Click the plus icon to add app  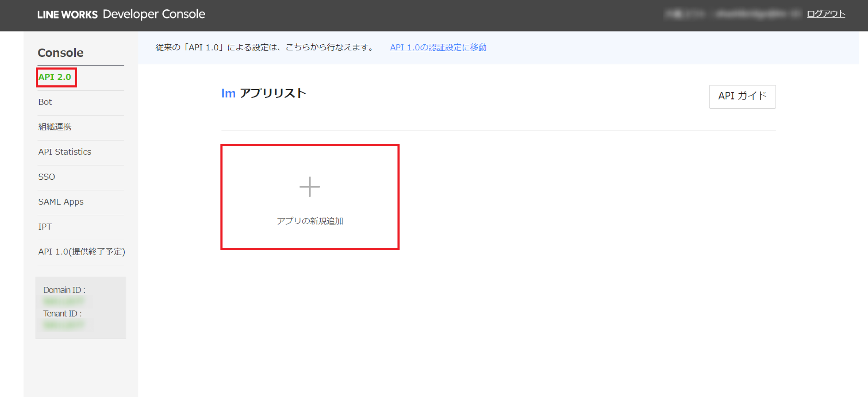coord(310,187)
